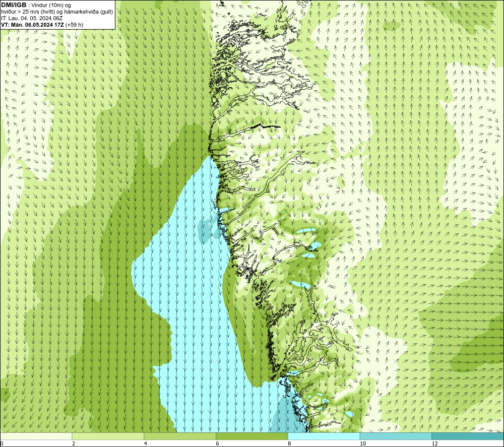The height and width of the screenshot is (447, 504).
Task: Click the 0–2 m/s palest legend swatch
Action: [x=36, y=436]
